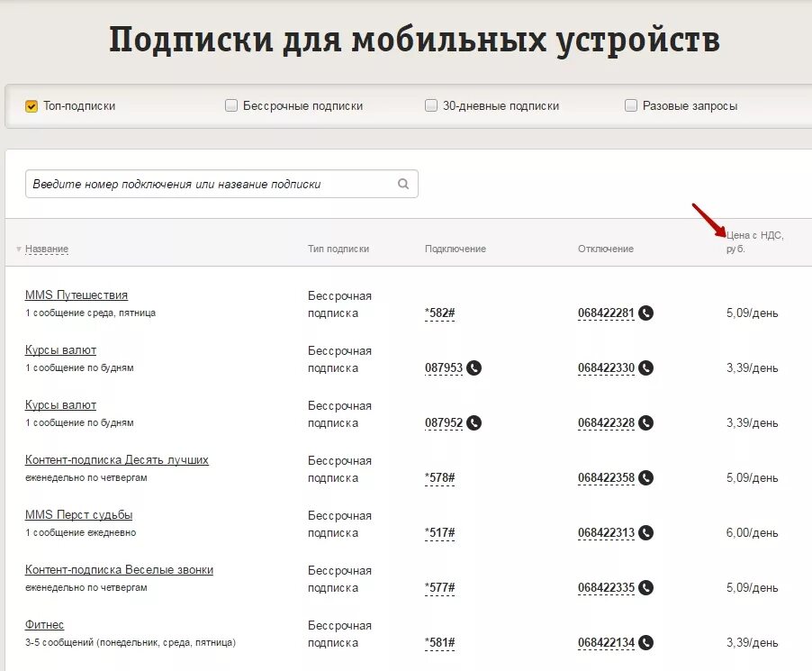
Task: Click the Отключение column header
Action: click(605, 249)
